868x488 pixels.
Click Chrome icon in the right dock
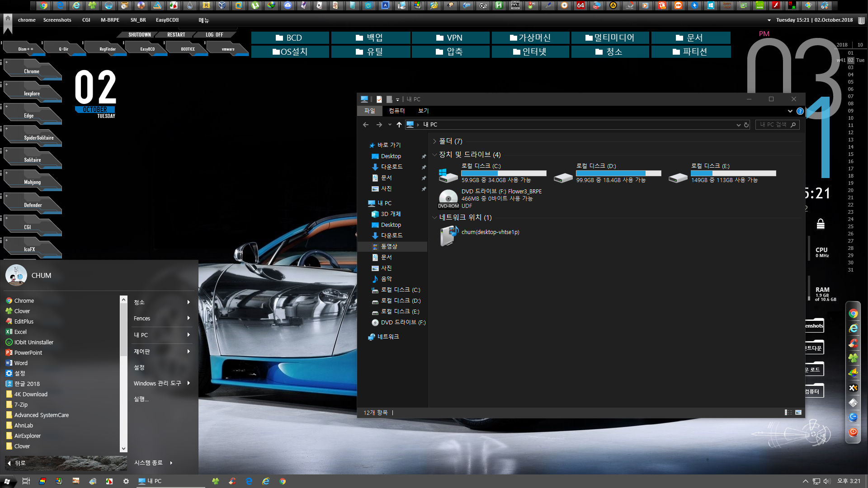point(853,313)
